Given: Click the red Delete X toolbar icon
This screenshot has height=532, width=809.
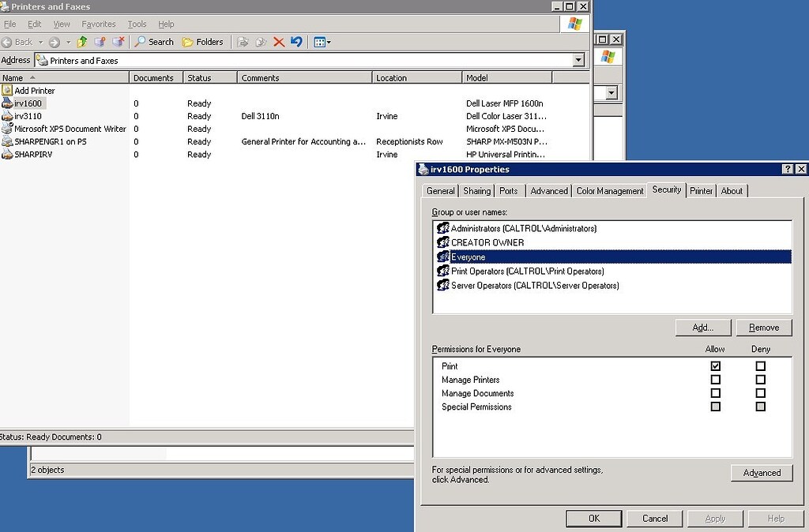Looking at the screenshot, I should tap(278, 42).
